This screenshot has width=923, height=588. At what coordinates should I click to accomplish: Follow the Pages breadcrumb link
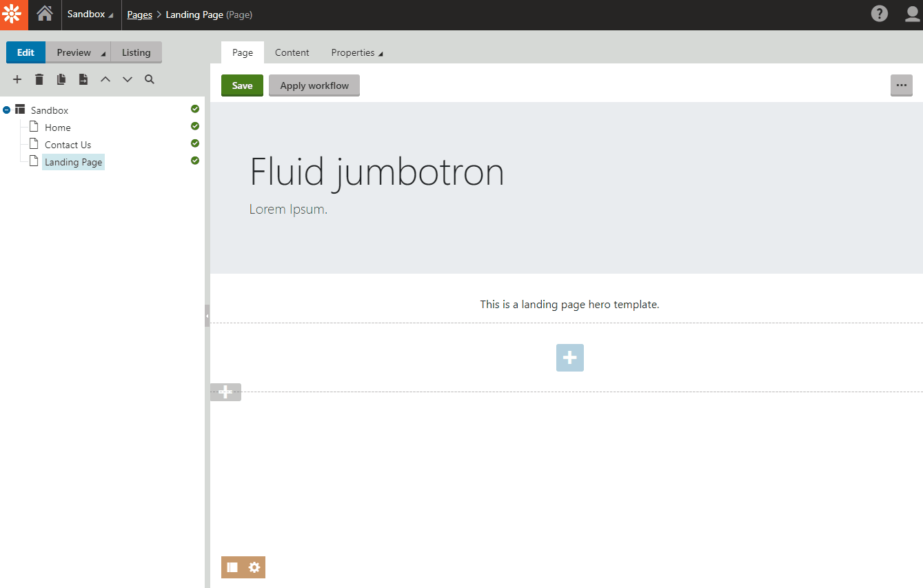coord(140,14)
